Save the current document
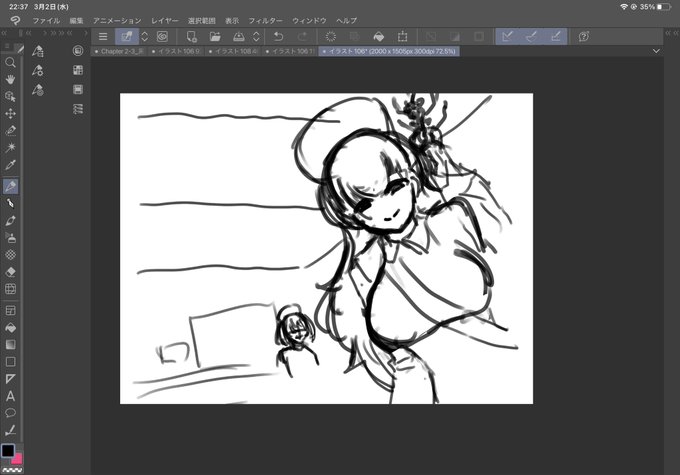This screenshot has width=680, height=475. [239, 36]
